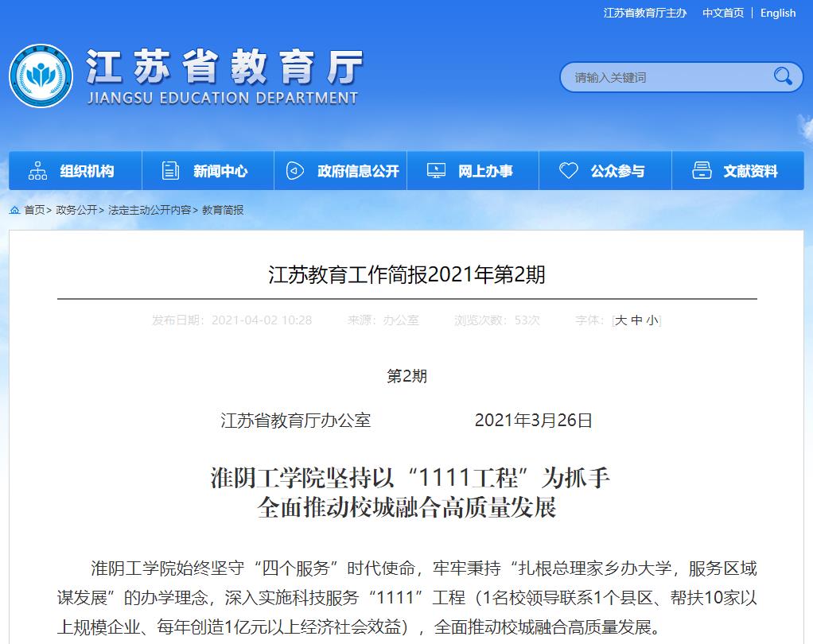Open the 文献资料 navigation item
The height and width of the screenshot is (644, 813).
point(750,171)
